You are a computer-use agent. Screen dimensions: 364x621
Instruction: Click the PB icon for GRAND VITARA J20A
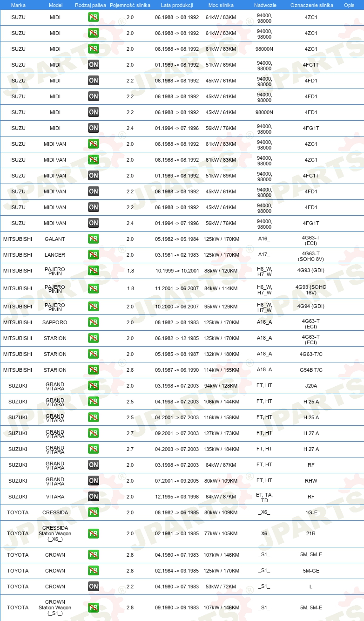pos(94,386)
